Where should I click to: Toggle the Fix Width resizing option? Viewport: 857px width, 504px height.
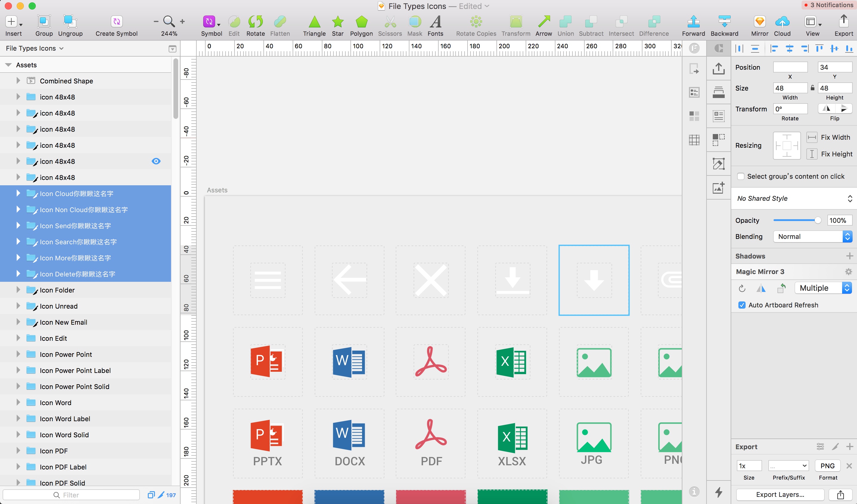point(812,137)
